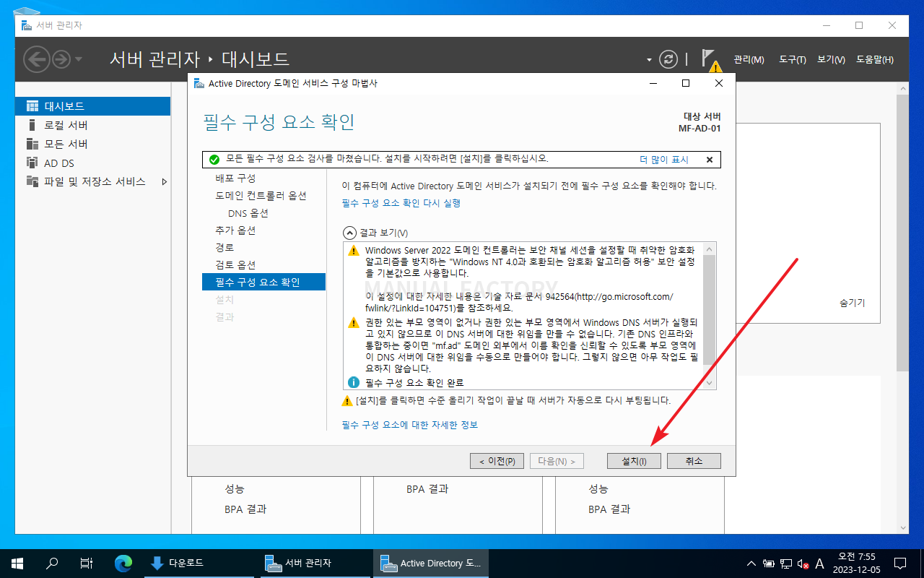Open the Action Center notification icon
The width and height of the screenshot is (924, 578).
tap(900, 563)
